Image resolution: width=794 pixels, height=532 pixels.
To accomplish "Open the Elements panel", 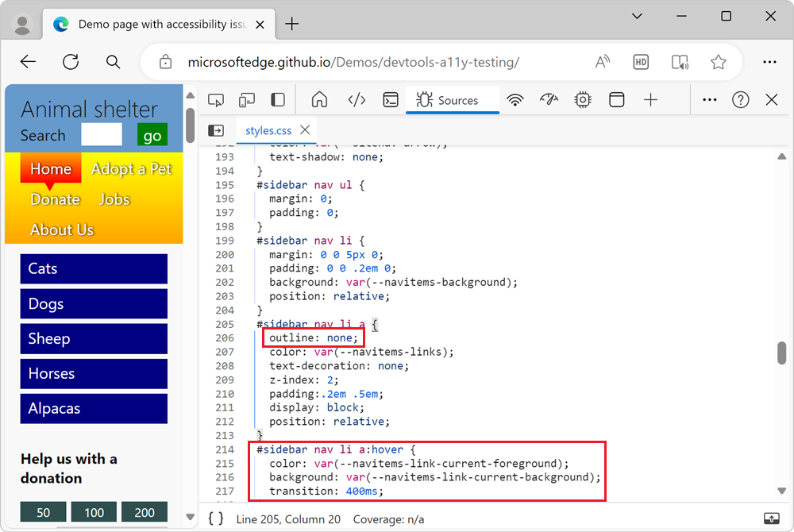I will click(x=357, y=99).
